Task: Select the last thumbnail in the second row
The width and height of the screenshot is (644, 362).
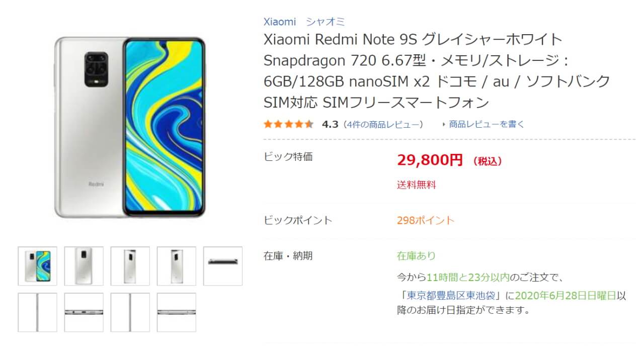Action: [x=177, y=312]
